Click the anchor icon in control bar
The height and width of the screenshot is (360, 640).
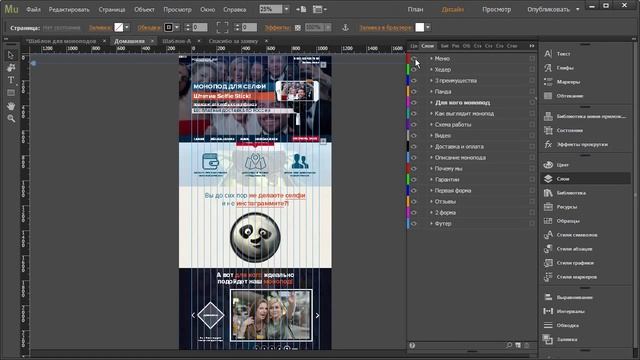coord(345,27)
